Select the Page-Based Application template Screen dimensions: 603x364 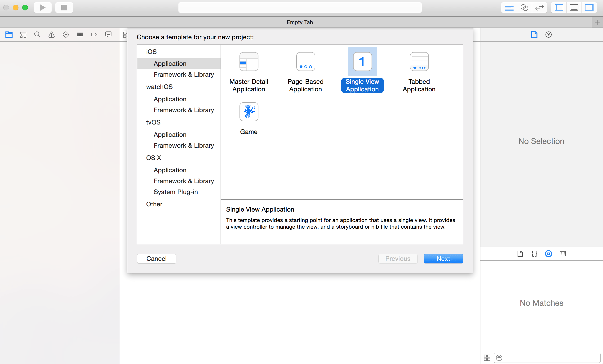(x=306, y=72)
